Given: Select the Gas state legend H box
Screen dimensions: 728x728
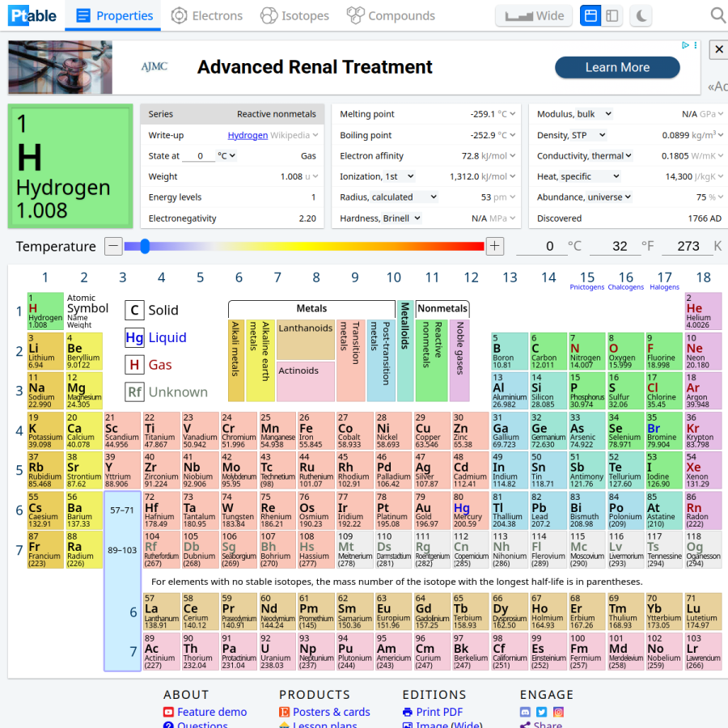Looking at the screenshot, I should pos(134,365).
